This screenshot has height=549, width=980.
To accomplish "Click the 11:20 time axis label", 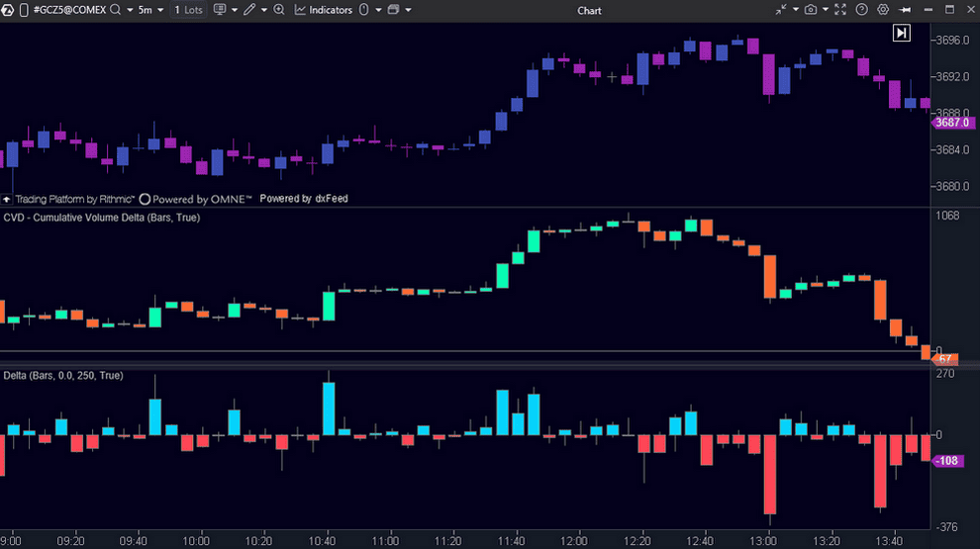I will point(448,541).
